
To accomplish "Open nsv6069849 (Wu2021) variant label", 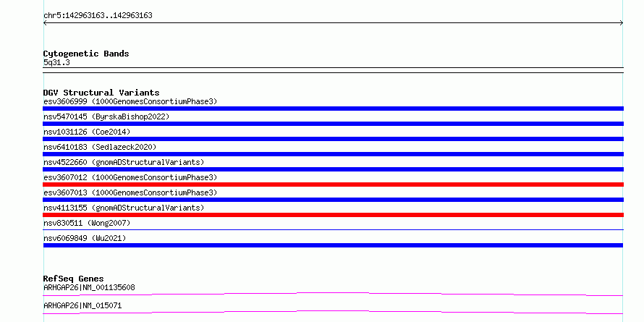I will (x=85, y=238).
